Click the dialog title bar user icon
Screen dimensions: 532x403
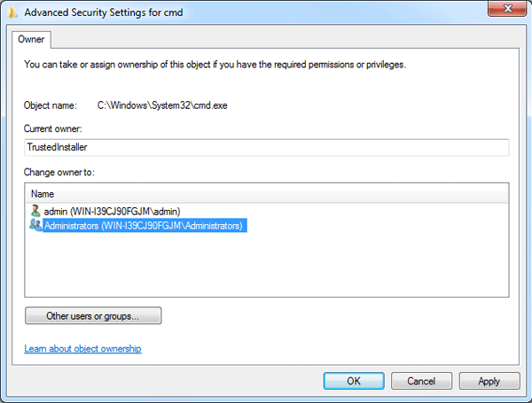[x=12, y=12]
